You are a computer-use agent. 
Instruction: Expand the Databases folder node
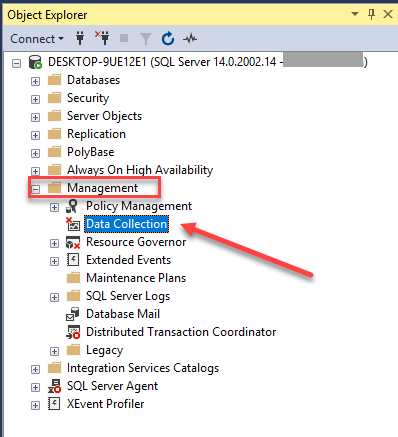(x=35, y=81)
